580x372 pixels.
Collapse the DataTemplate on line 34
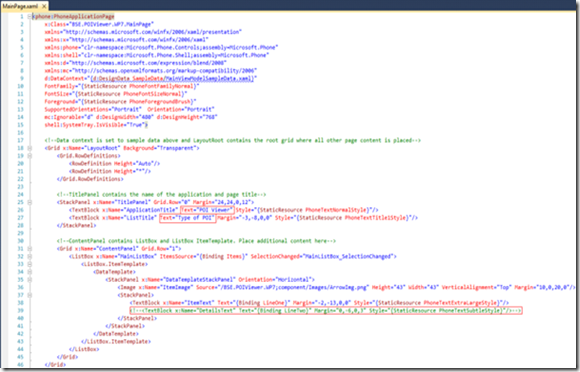tap(30, 272)
